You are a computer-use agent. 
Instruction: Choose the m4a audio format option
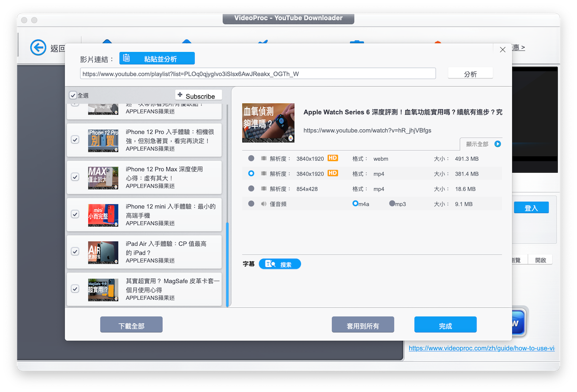point(355,203)
